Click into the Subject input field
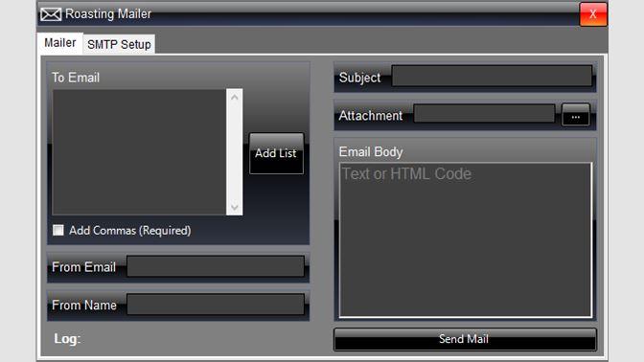The height and width of the screenshot is (362, 644). pos(492,76)
